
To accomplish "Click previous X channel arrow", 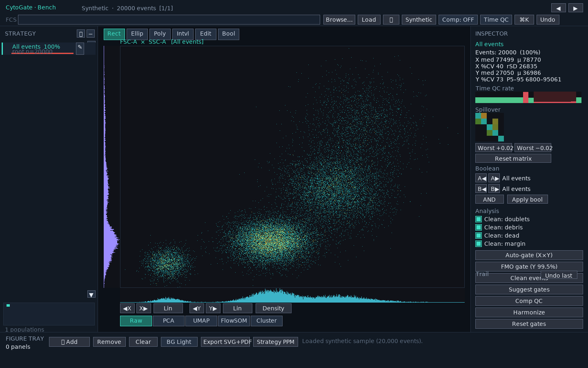I will (x=127, y=308).
